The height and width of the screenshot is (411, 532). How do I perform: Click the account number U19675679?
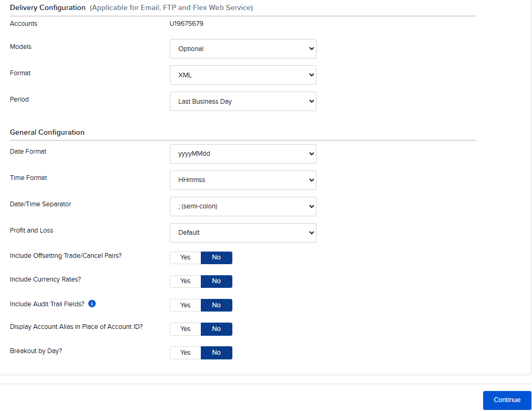pos(186,24)
